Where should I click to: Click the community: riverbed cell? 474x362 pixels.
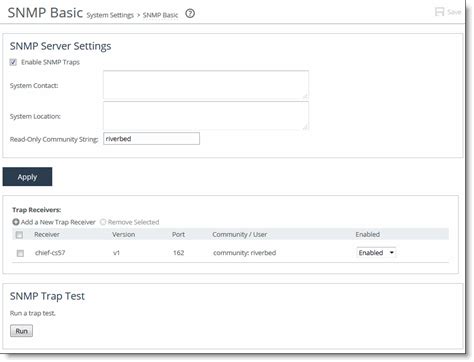coord(245,253)
